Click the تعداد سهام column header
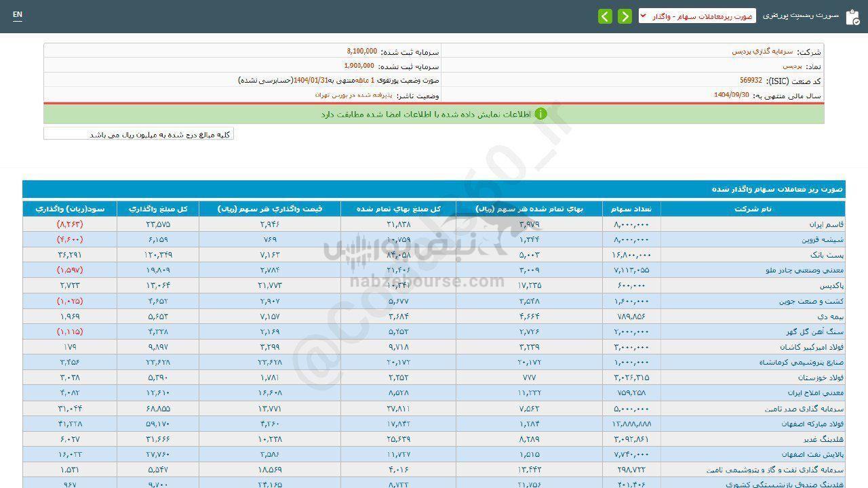This screenshot has width=868, height=488. pyautogui.click(x=631, y=209)
